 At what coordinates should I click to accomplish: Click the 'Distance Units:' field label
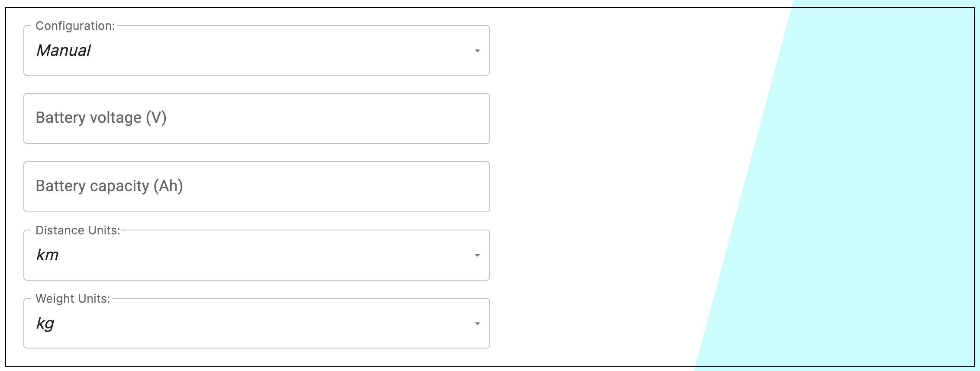click(x=78, y=230)
